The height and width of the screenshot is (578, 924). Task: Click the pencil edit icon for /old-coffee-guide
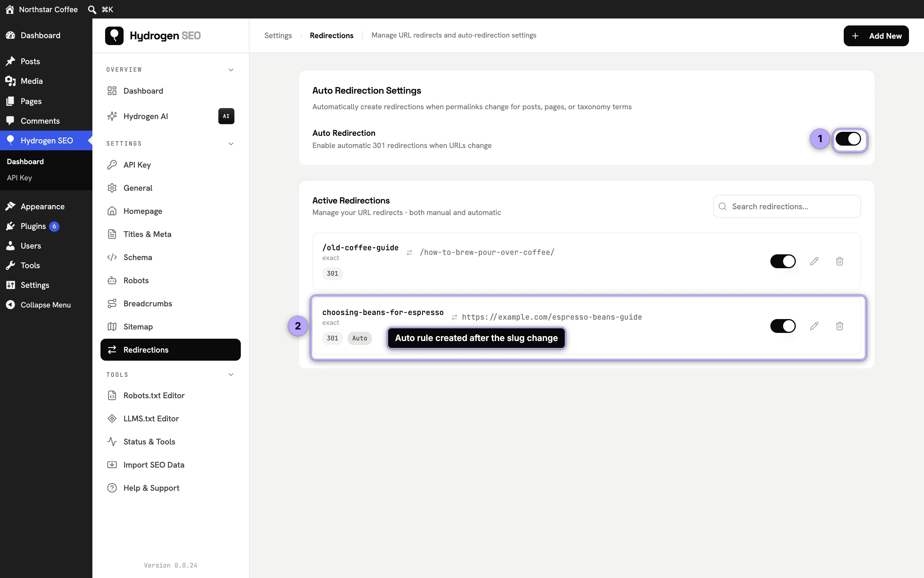[814, 261]
